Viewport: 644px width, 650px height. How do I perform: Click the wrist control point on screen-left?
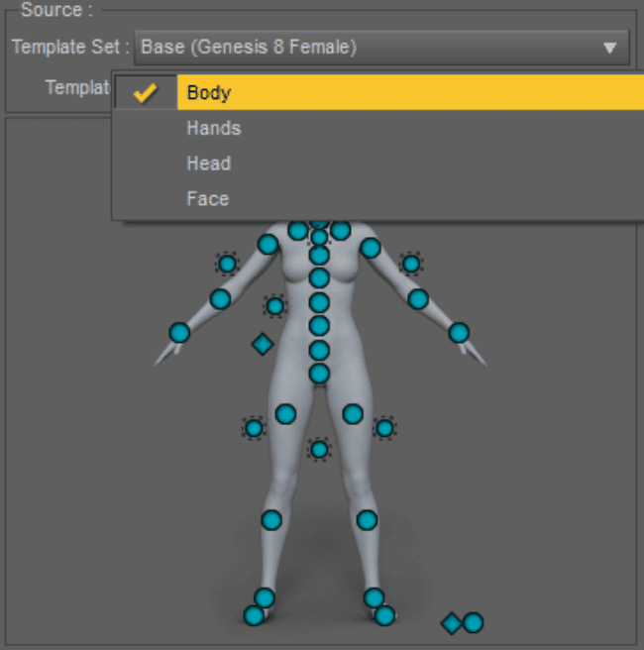[x=179, y=333]
